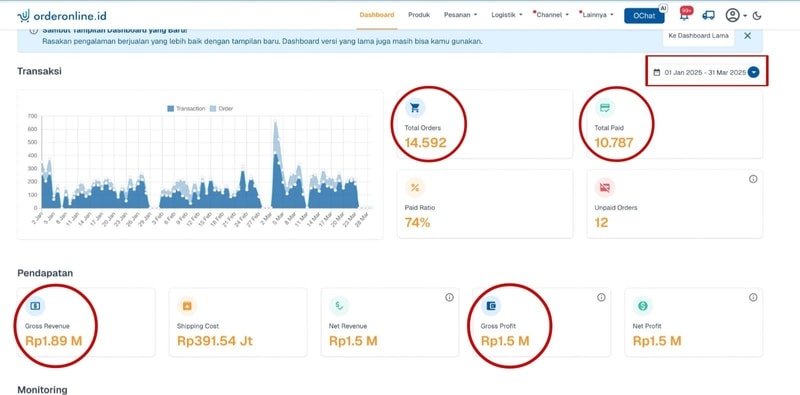Toggle Transaction series in chart legend
Screen dimensions: 800x395
tap(186, 109)
